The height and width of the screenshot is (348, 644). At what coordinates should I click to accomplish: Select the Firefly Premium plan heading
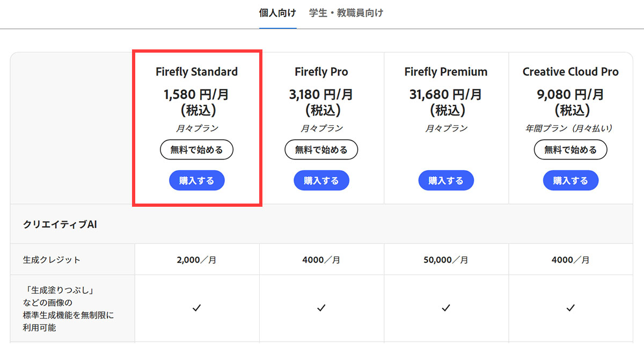point(445,71)
